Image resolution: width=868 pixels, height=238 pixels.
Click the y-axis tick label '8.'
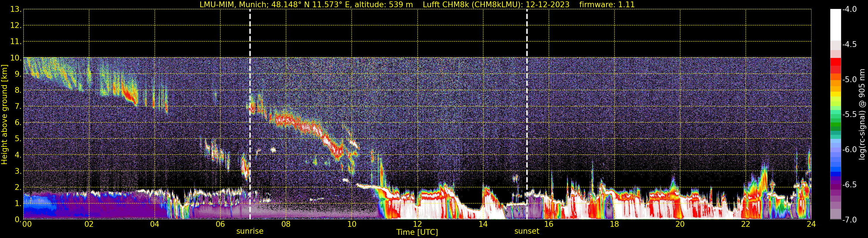pyautogui.click(x=18, y=90)
